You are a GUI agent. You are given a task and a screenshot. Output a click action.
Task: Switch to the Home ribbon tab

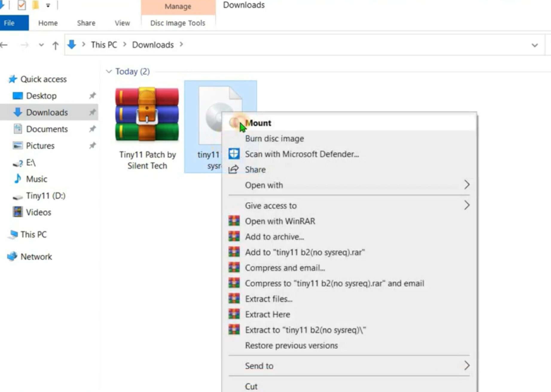click(x=48, y=23)
